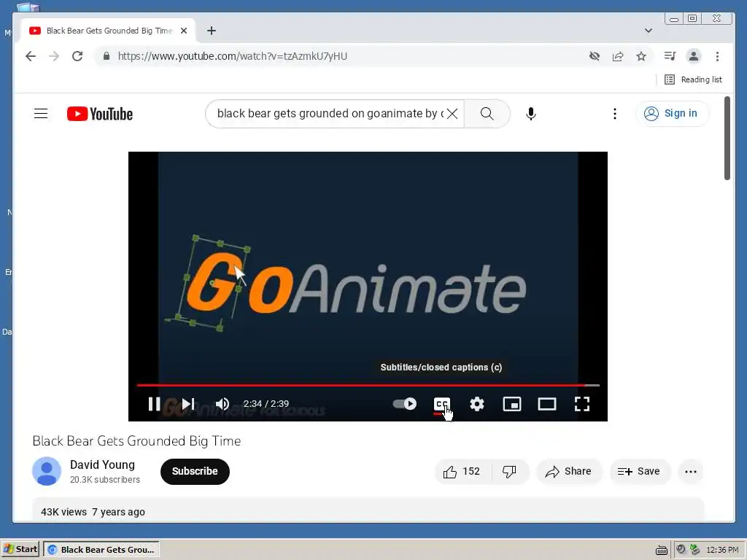Open a new browser tab
Image resolution: width=747 pixels, height=560 pixels.
(x=212, y=31)
